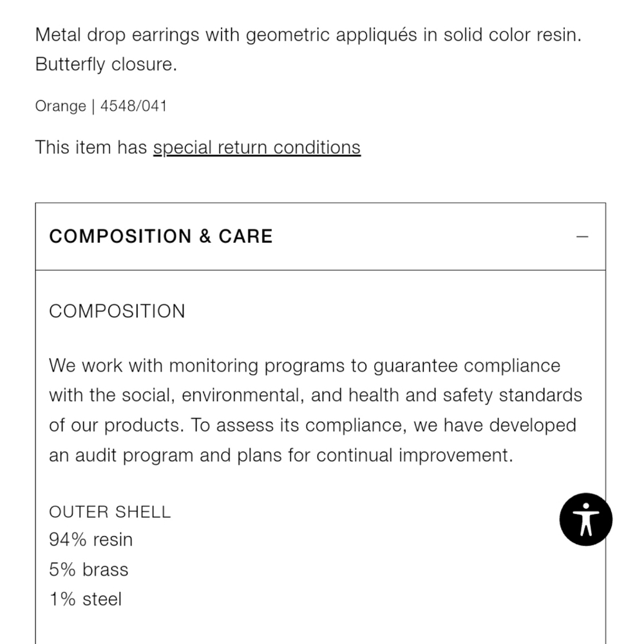The height and width of the screenshot is (644, 644).
Task: Open the special return conditions link
Action: [x=257, y=147]
